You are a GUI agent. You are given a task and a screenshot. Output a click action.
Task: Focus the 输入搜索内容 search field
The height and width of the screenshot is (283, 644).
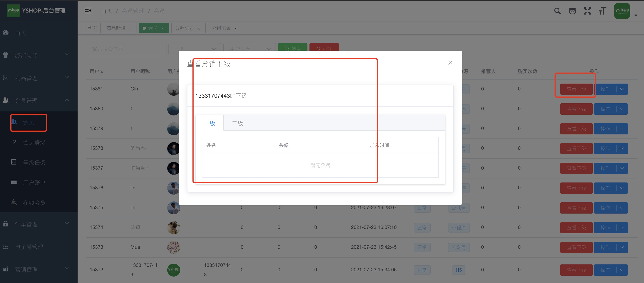[x=126, y=49]
